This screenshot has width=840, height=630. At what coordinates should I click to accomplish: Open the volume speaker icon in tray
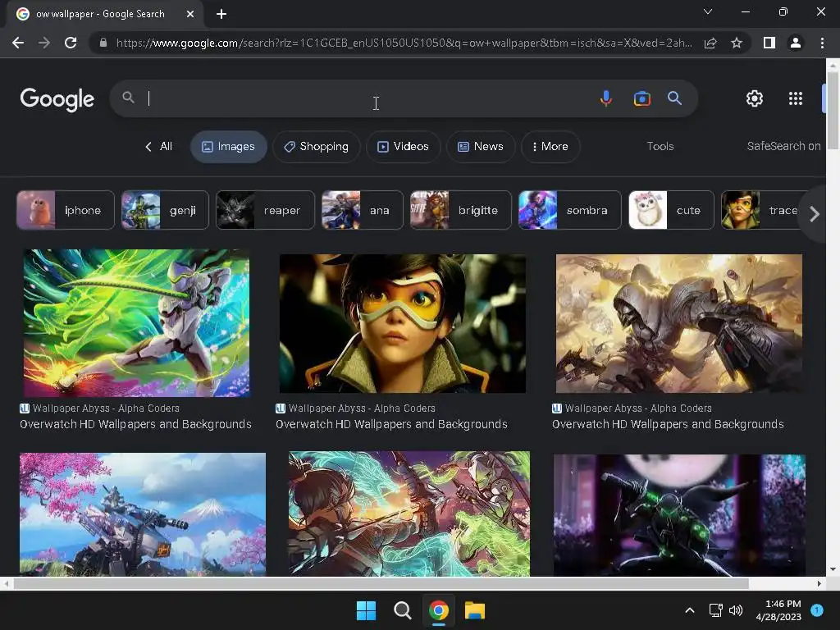click(x=736, y=610)
